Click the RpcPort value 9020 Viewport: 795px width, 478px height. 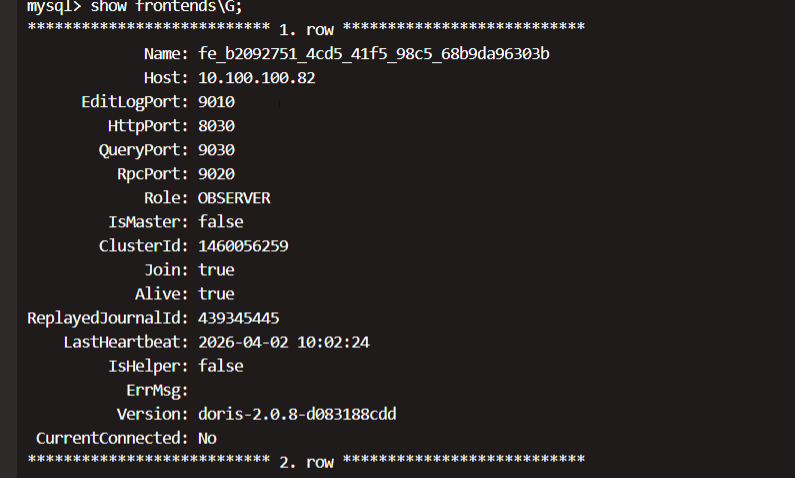tap(216, 174)
